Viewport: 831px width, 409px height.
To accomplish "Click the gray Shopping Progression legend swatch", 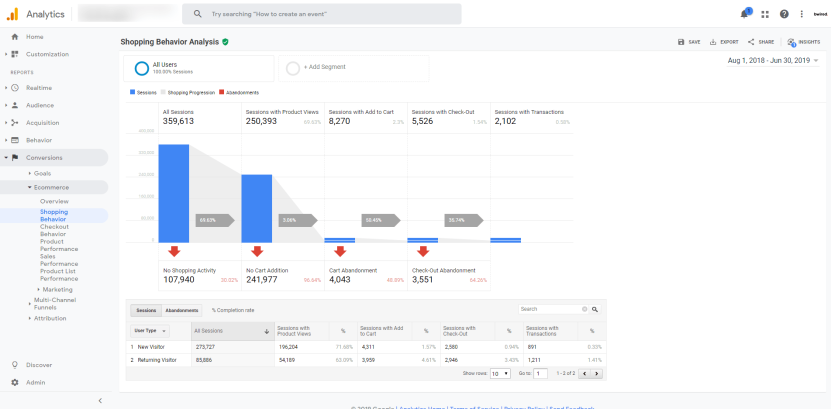I will coord(163,93).
